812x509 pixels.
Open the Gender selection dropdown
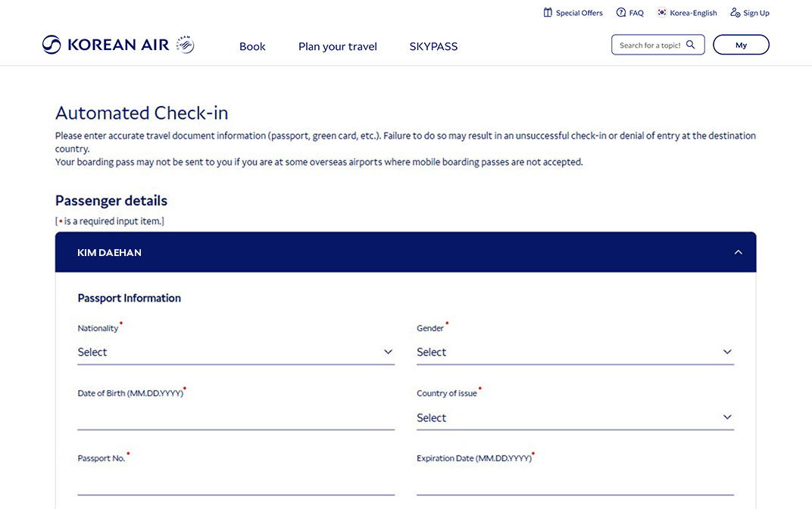(x=574, y=352)
